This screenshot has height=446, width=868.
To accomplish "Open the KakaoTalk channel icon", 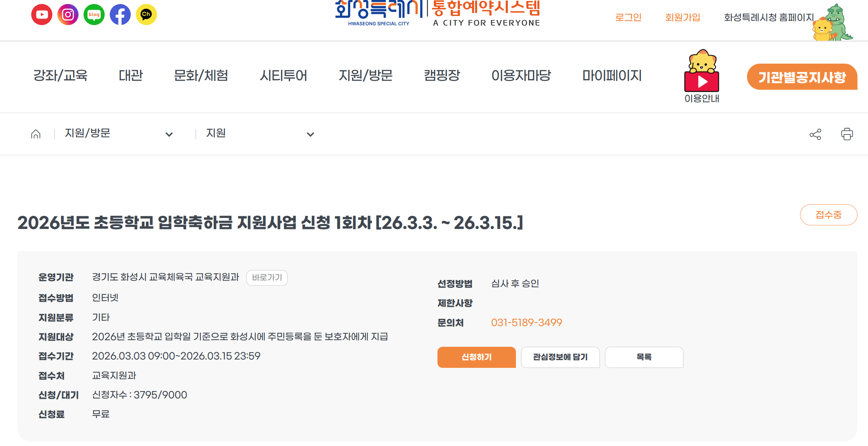I will pyautogui.click(x=146, y=15).
